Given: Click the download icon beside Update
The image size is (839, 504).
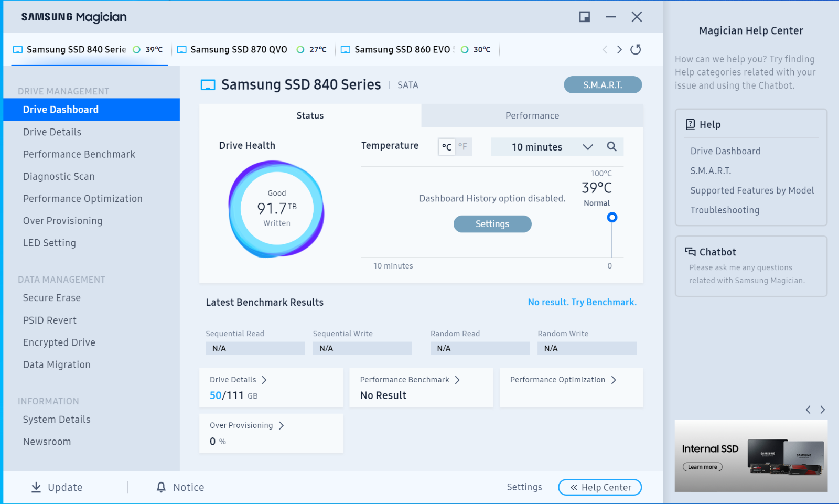Looking at the screenshot, I should pos(36,487).
